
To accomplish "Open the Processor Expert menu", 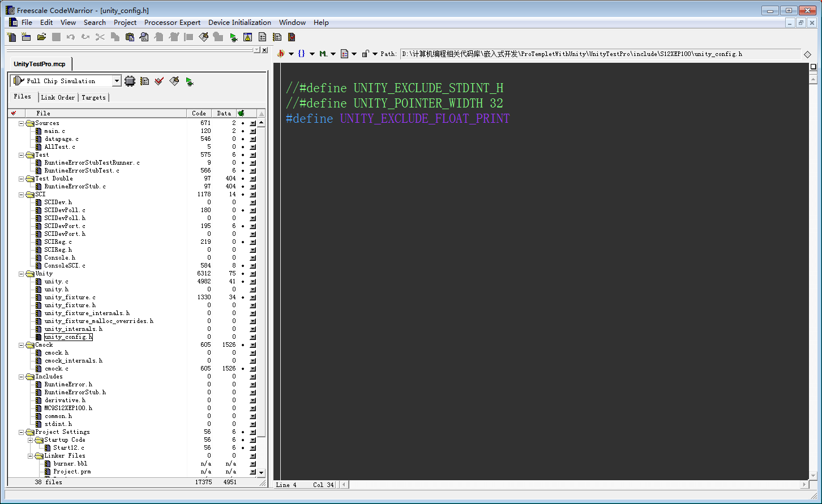I will (x=172, y=23).
